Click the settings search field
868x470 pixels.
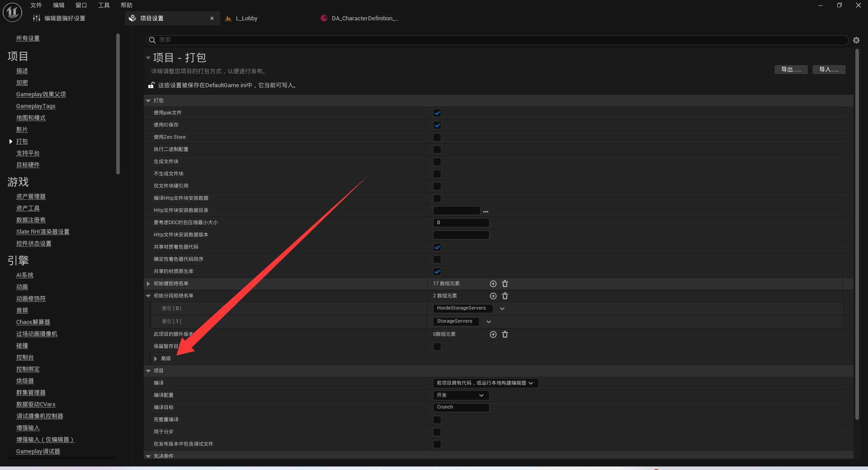pyautogui.click(x=497, y=40)
